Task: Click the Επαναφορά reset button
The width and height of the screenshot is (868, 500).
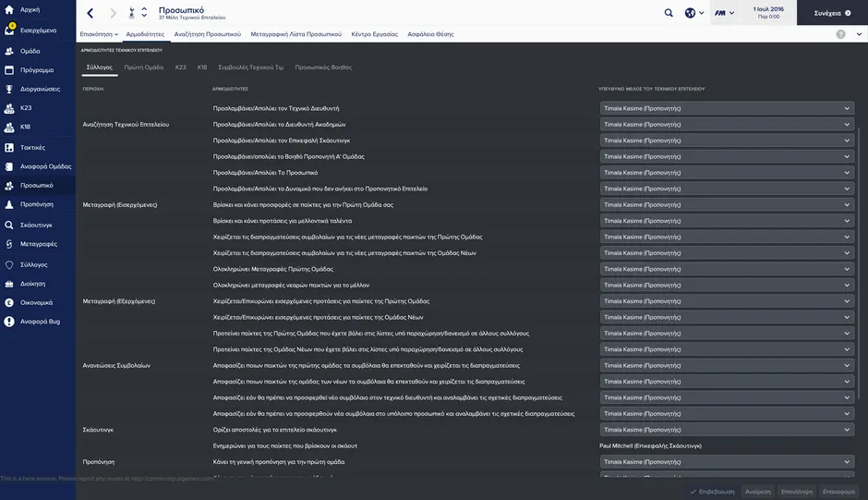Action: tap(839, 492)
